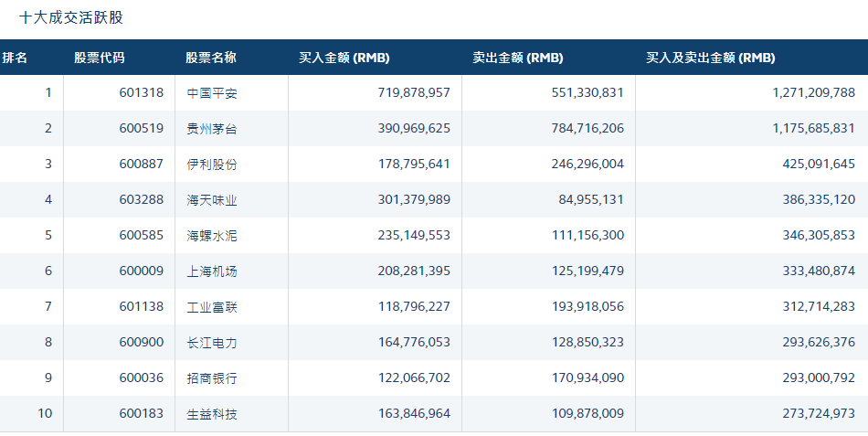The height and width of the screenshot is (436, 868).
Task: Select total 293,000,792
Action: coord(819,378)
